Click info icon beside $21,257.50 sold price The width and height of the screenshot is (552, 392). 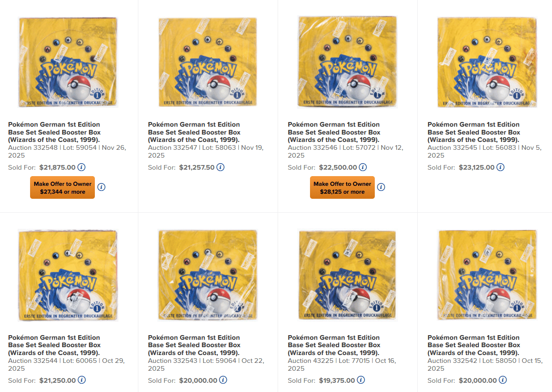[220, 167]
